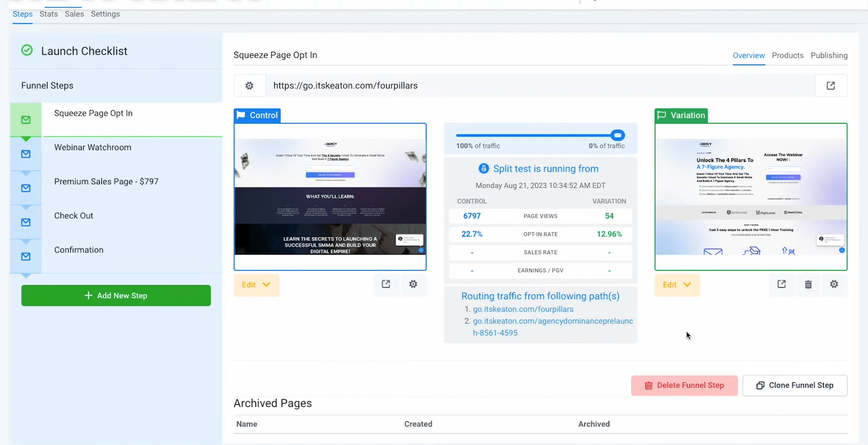Image resolution: width=868 pixels, height=445 pixels.
Task: Click the Created column header
Action: [418, 424]
